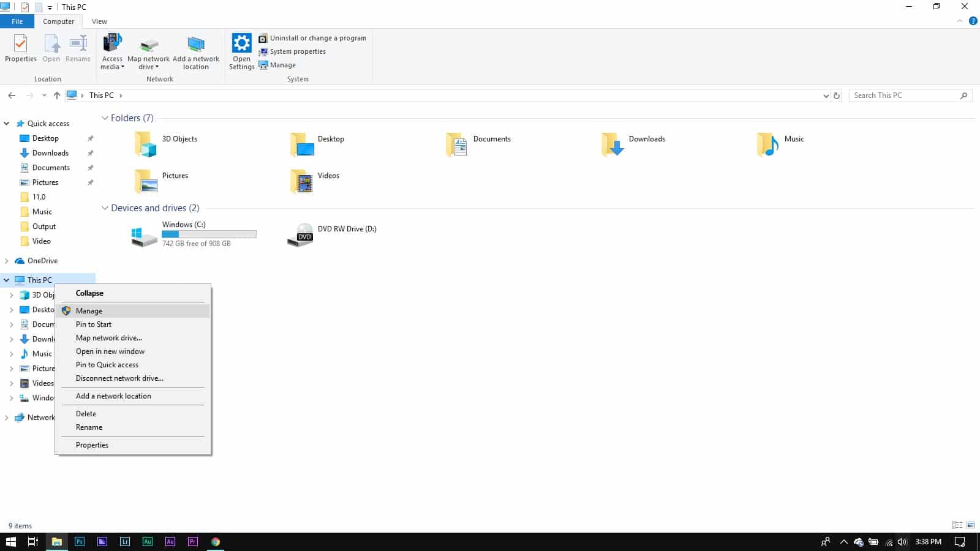This screenshot has width=980, height=551.
Task: Open Lightroom from the taskbar
Action: pyautogui.click(x=124, y=541)
